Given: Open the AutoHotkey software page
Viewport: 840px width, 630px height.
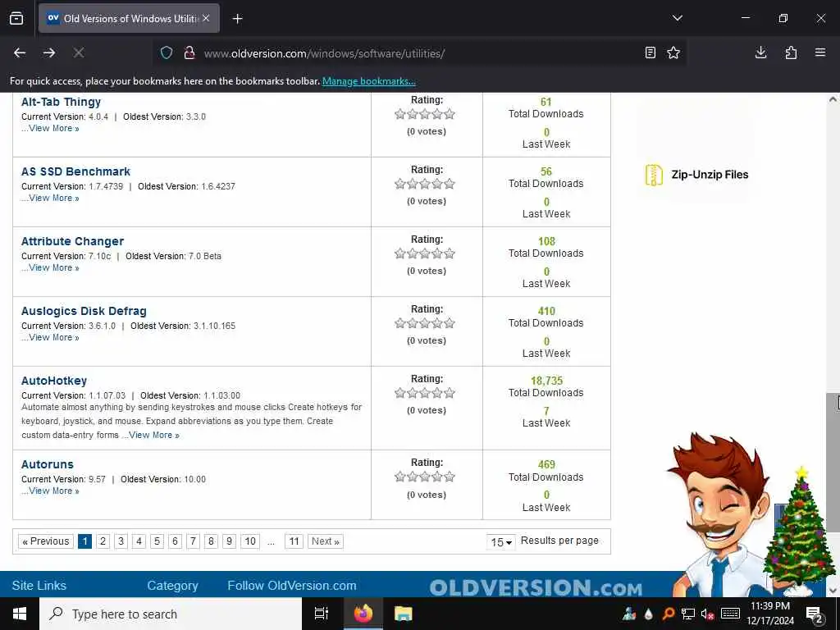Looking at the screenshot, I should coord(53,381).
